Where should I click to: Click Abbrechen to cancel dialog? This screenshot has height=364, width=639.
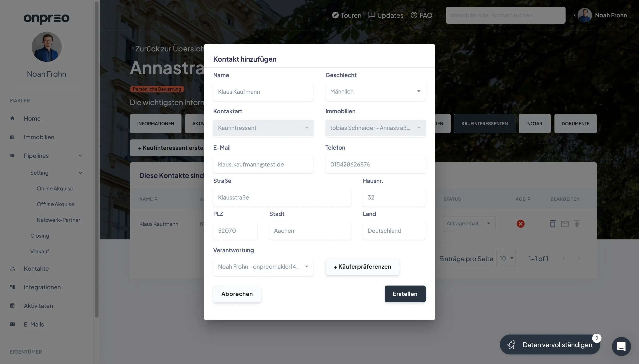pos(237,294)
